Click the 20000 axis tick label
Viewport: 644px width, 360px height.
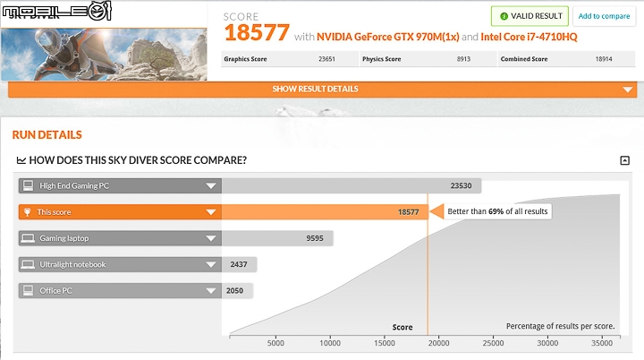tap(438, 343)
